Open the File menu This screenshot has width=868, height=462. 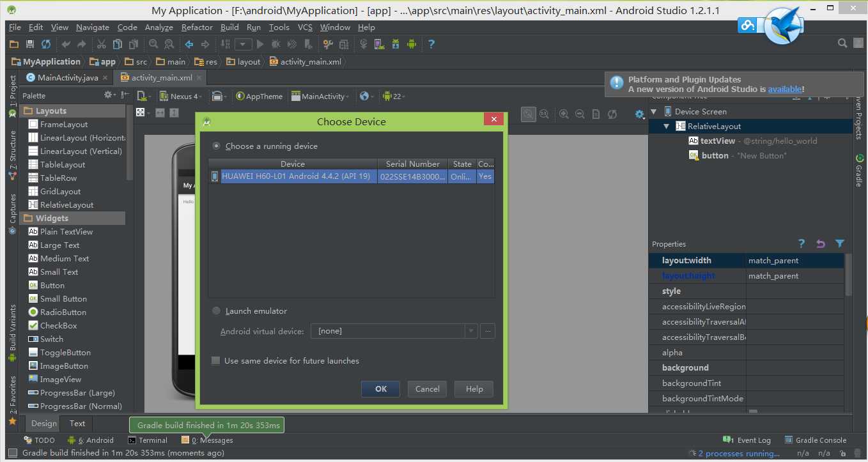[x=15, y=27]
